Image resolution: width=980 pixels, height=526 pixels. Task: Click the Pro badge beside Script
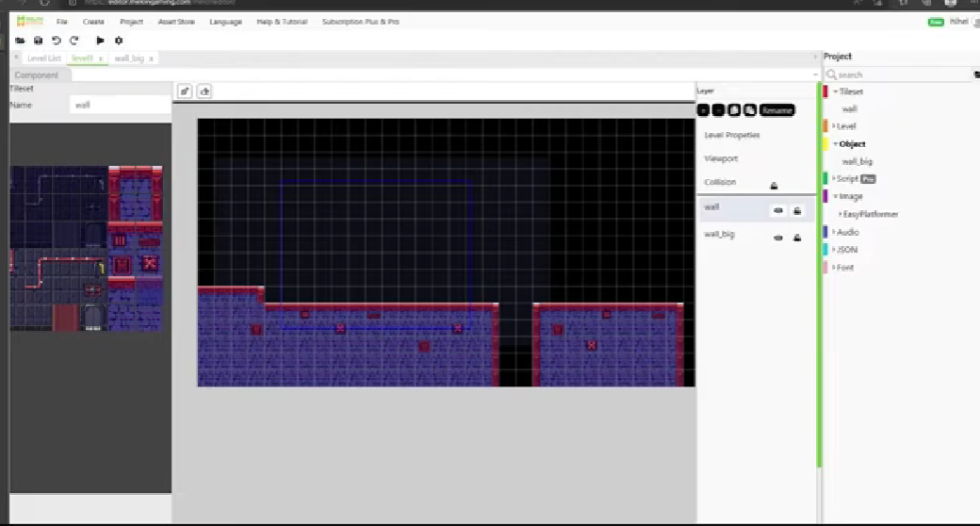(868, 179)
